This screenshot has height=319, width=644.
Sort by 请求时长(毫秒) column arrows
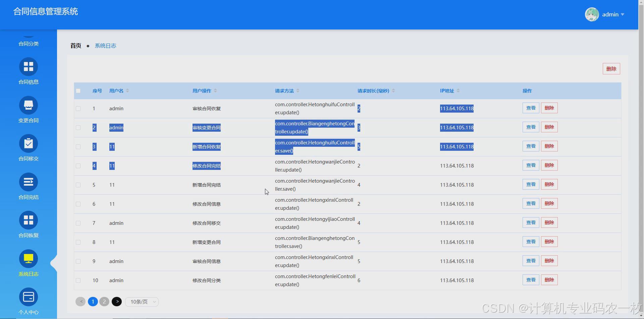tap(393, 91)
